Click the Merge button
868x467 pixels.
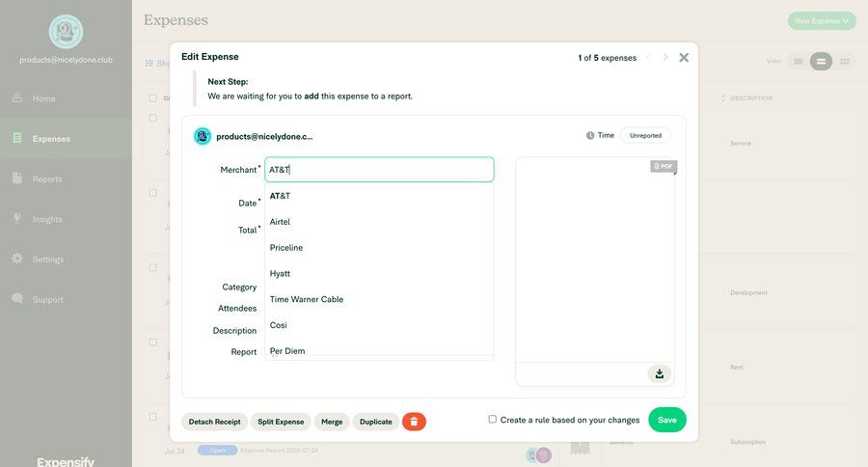click(x=332, y=422)
